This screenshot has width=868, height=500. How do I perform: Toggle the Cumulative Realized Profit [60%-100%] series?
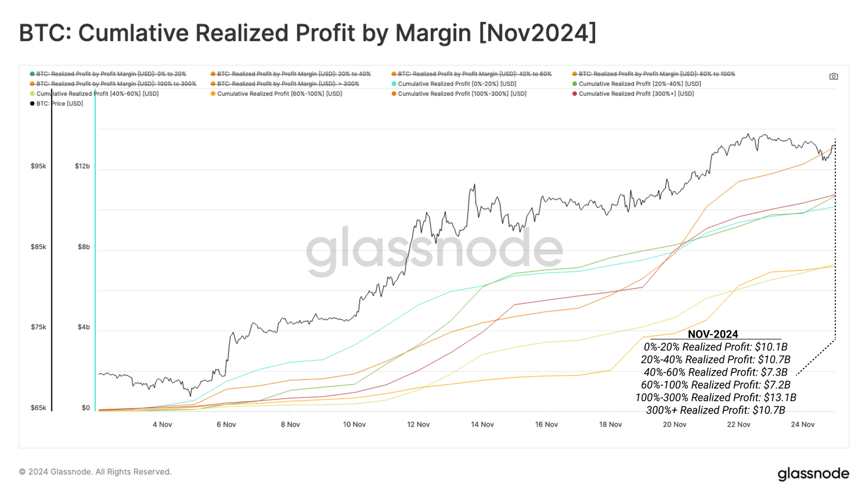tap(279, 94)
